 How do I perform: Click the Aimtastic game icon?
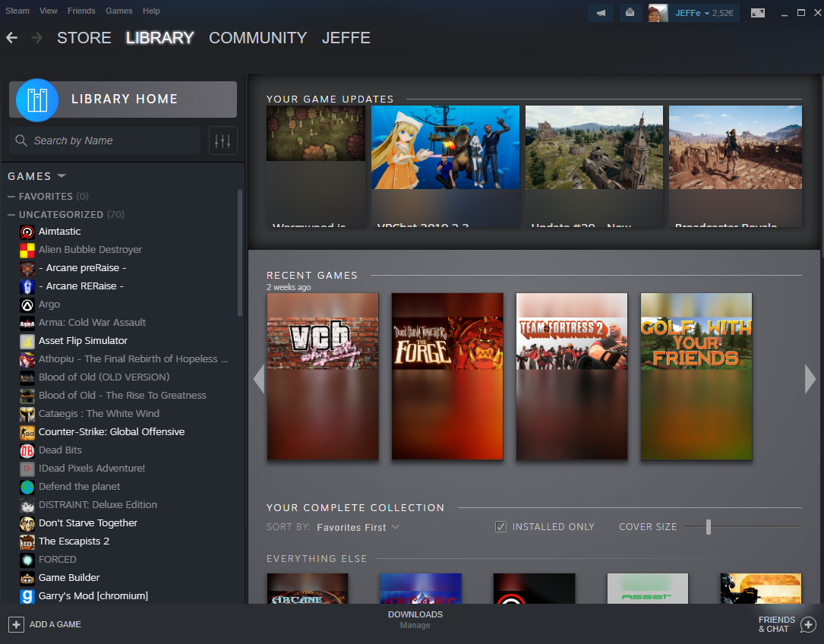27,232
